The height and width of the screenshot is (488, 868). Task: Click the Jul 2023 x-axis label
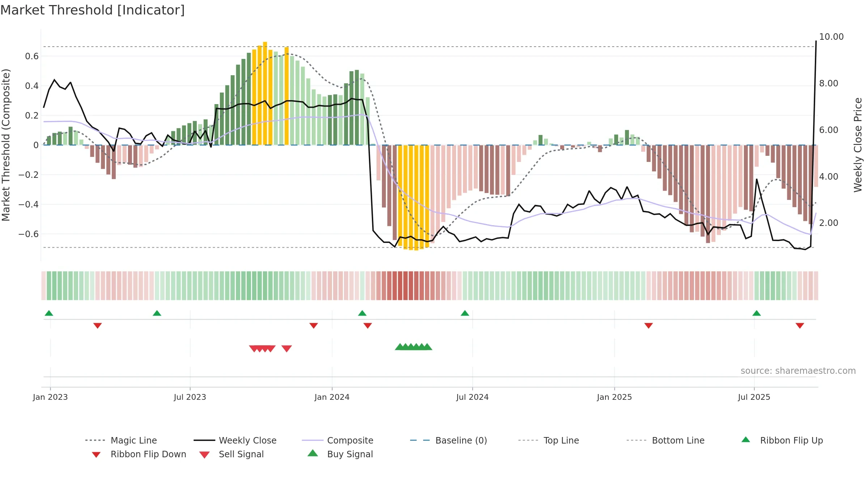click(190, 397)
